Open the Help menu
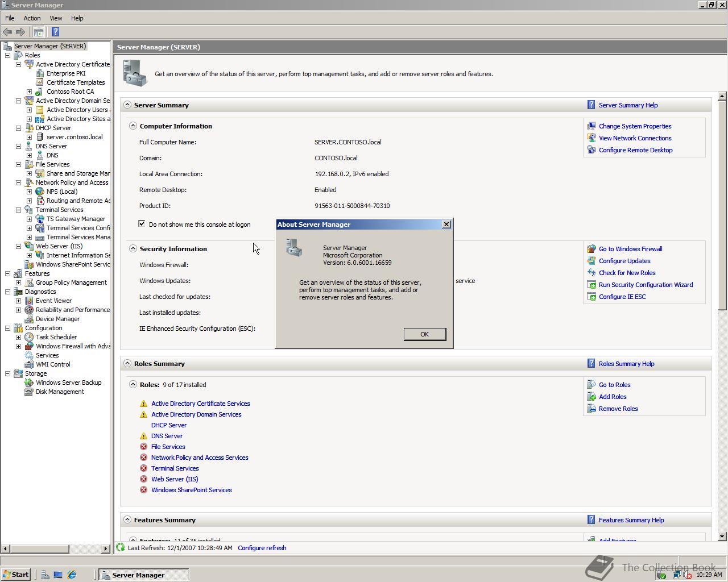728x582 pixels. pyautogui.click(x=77, y=18)
